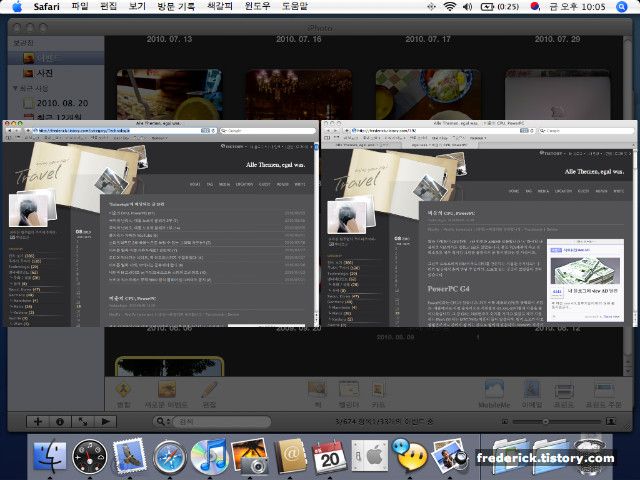This screenshot has height=480, width=640.
Task: Click the address bar in the left Safari window
Action: coord(123,131)
